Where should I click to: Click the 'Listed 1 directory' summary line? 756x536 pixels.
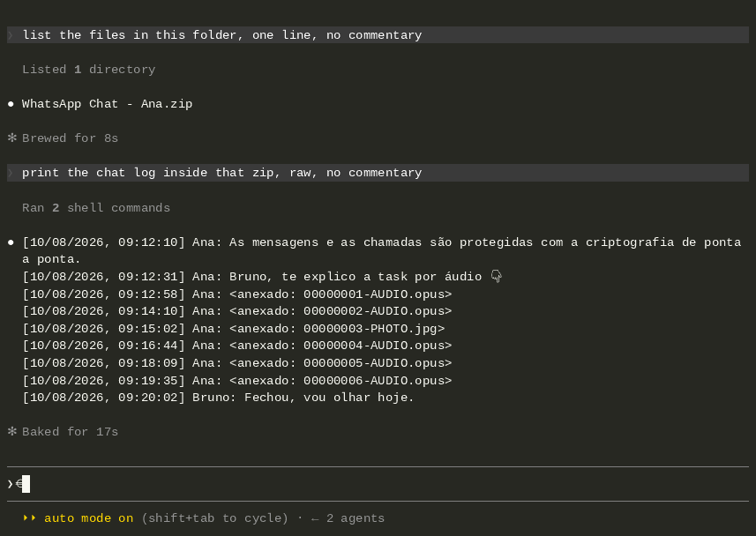coord(89,70)
